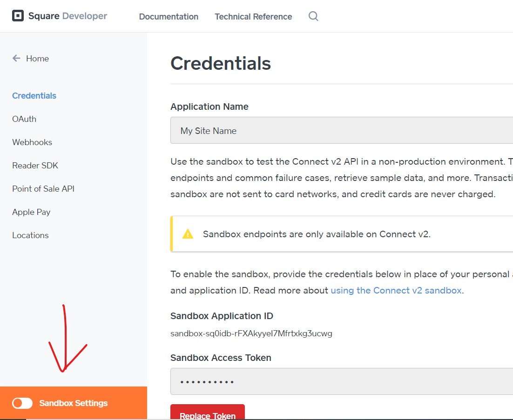Open the OAuth section

click(24, 119)
